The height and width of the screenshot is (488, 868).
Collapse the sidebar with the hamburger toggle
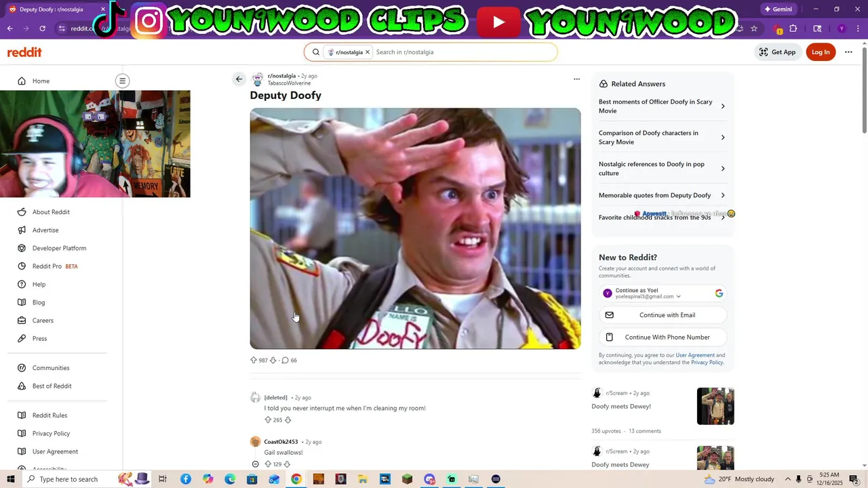[122, 81]
